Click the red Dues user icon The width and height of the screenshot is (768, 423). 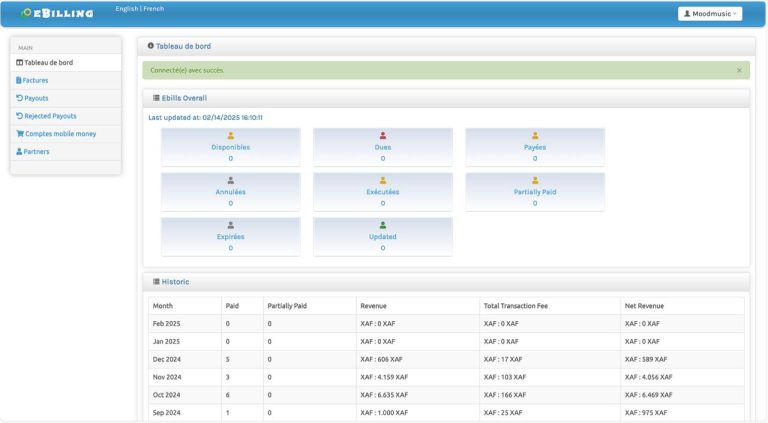tap(383, 135)
